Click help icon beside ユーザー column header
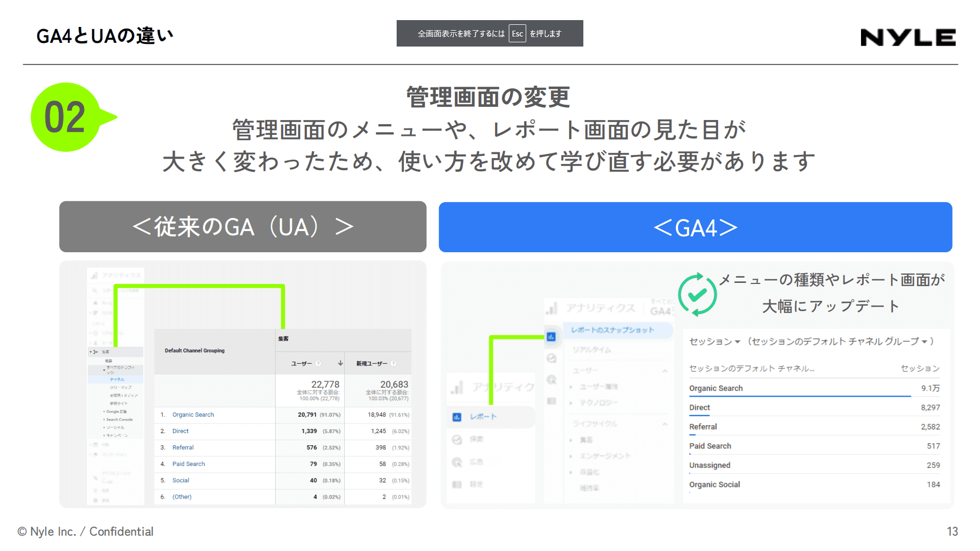Image resolution: width=980 pixels, height=551 pixels. pos(318,363)
